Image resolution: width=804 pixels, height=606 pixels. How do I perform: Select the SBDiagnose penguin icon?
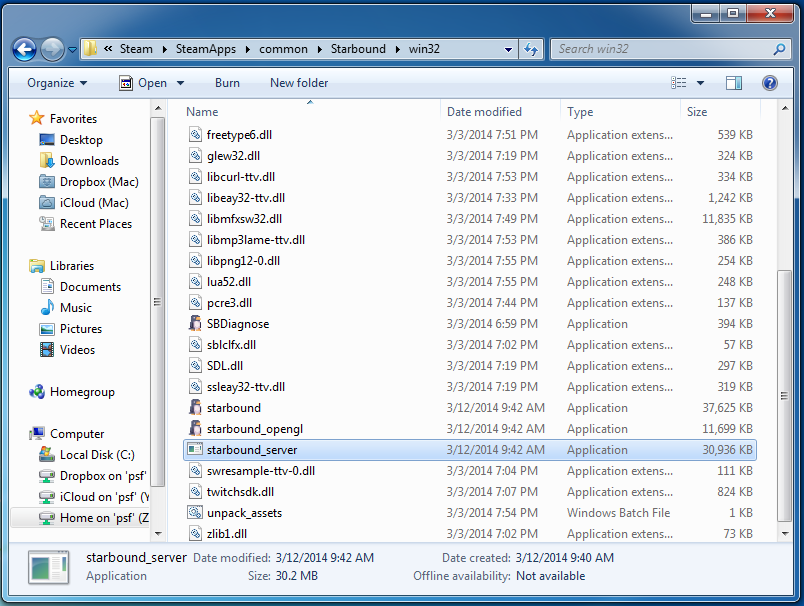pyautogui.click(x=195, y=324)
